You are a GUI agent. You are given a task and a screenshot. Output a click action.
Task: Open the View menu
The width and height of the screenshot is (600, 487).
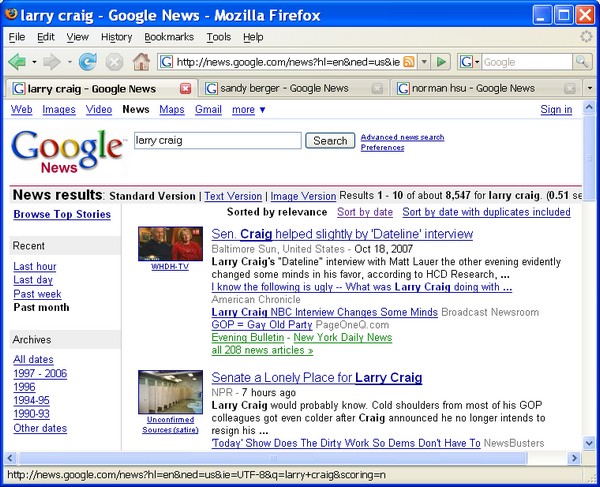[77, 37]
